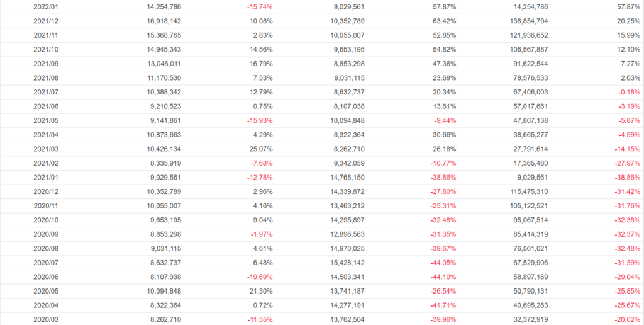Select the 2021/05 date cell
This screenshot has width=644, height=325.
[x=46, y=120]
